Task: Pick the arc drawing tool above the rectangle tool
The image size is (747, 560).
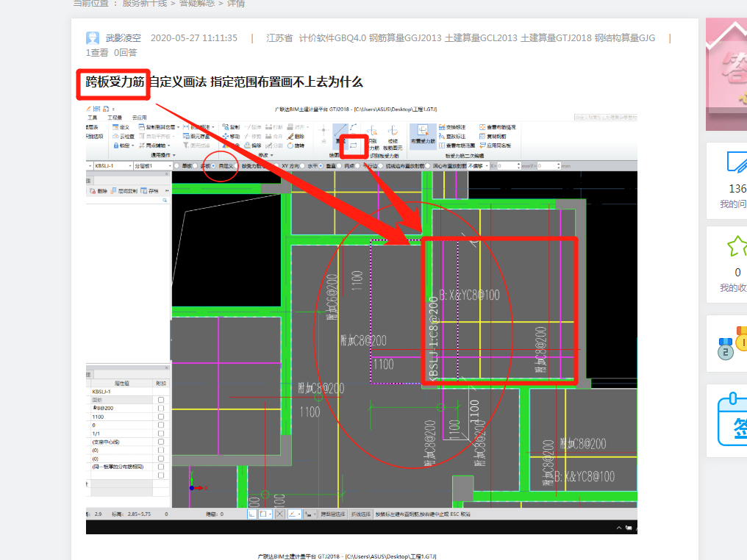Action: click(353, 127)
